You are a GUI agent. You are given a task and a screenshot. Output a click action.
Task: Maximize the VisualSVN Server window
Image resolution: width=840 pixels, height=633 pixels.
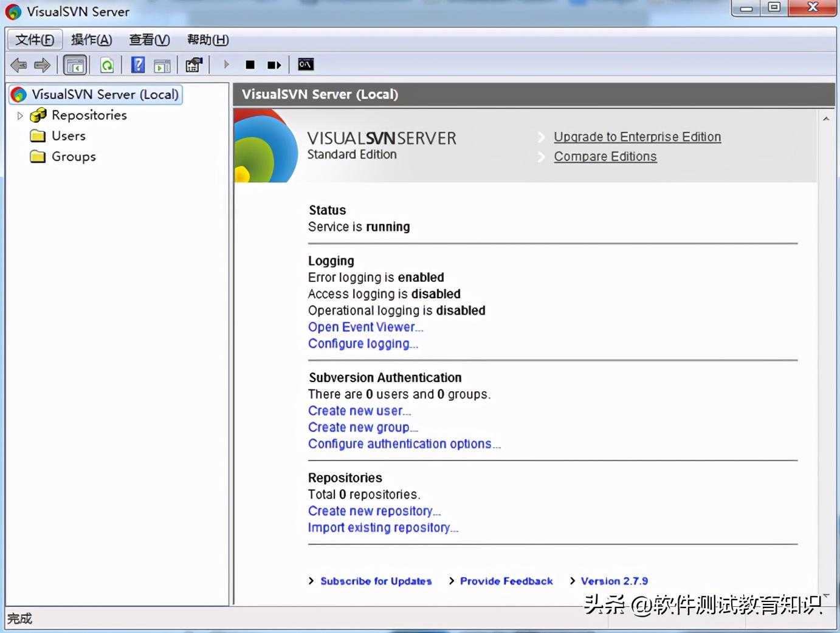[x=774, y=8]
